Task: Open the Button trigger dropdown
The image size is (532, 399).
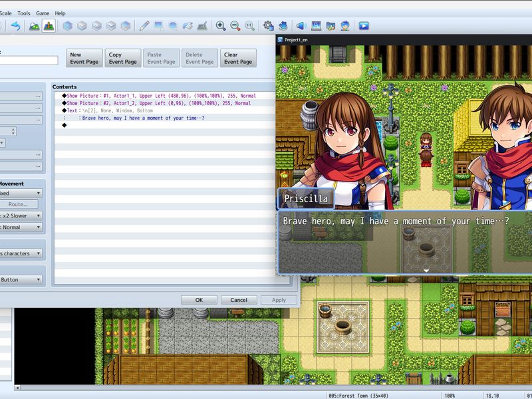Action: (21, 280)
